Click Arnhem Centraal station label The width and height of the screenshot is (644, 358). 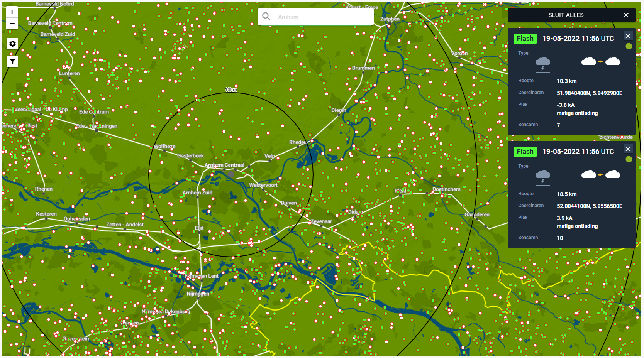(x=224, y=165)
